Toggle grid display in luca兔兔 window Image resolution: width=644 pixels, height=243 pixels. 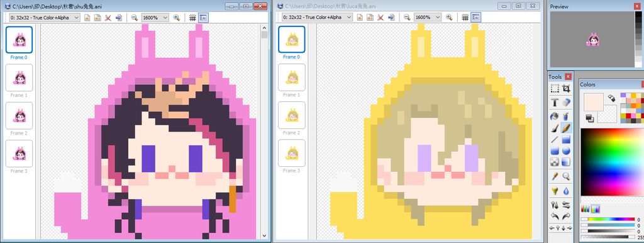(x=465, y=17)
